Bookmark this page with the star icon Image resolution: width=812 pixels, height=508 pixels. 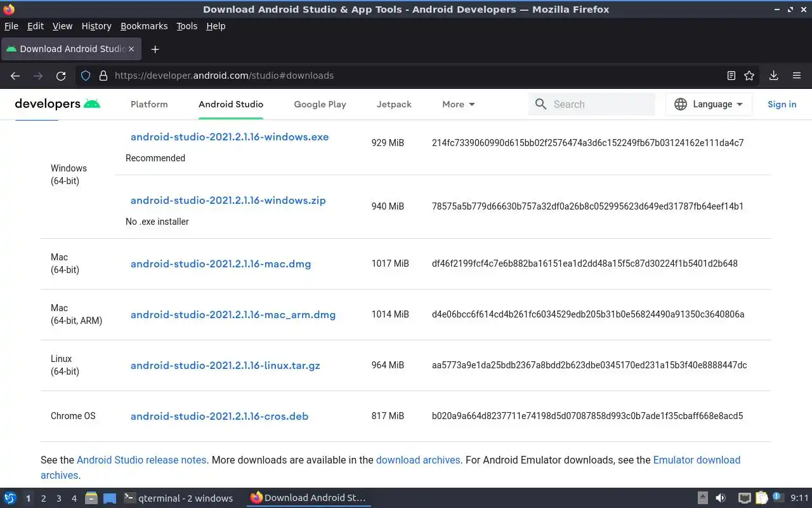(749, 76)
